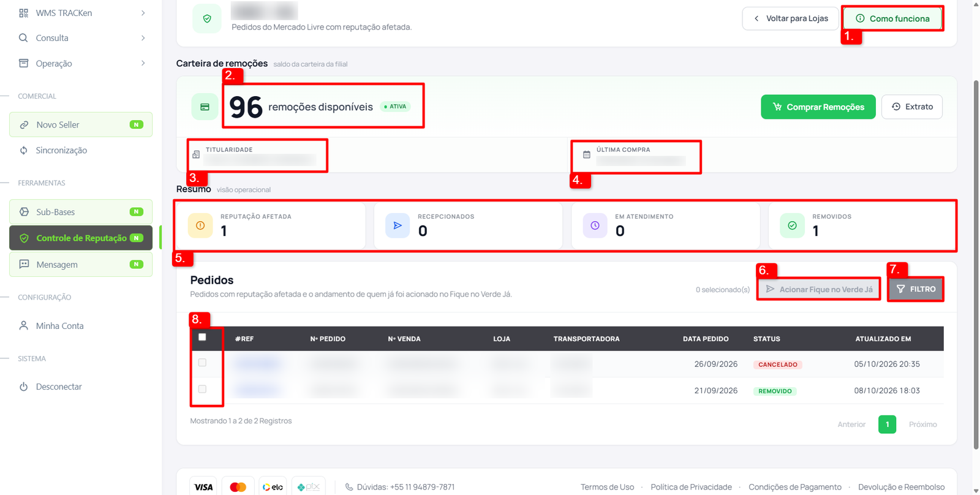Open the FILTRO filter button
This screenshot has height=495, width=980.
pos(916,289)
